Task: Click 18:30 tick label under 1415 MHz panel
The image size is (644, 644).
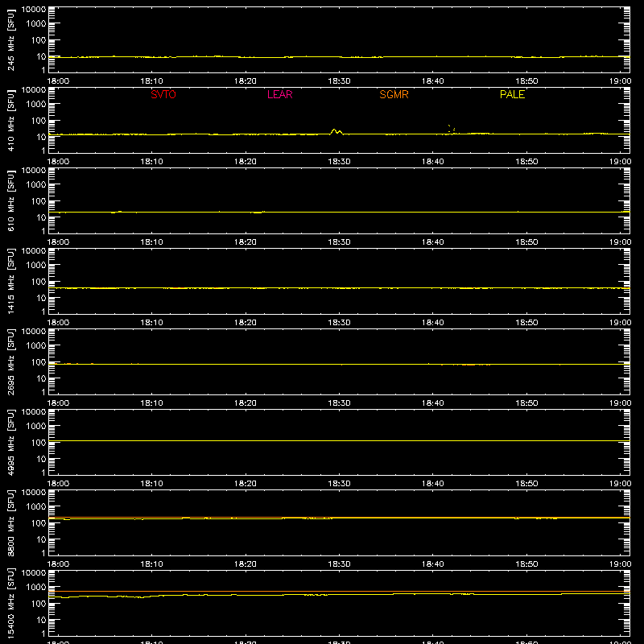Action: [339, 323]
